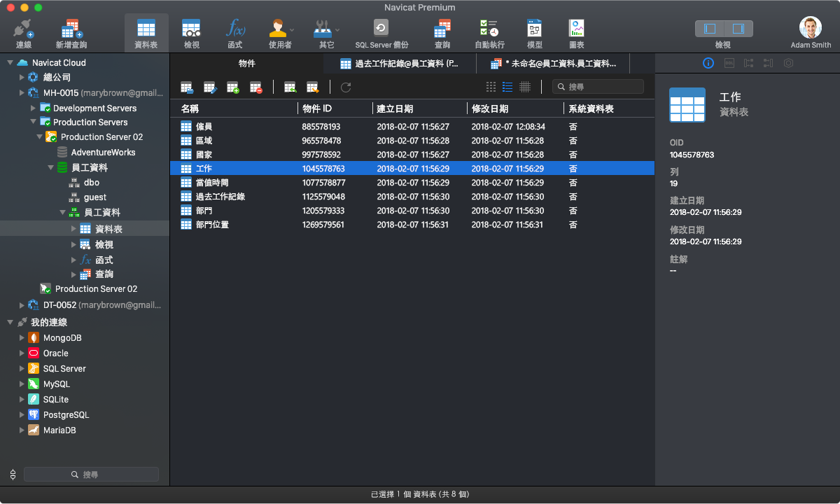Click the refresh icon in object toolbar
This screenshot has width=840, height=504.
coord(346,87)
